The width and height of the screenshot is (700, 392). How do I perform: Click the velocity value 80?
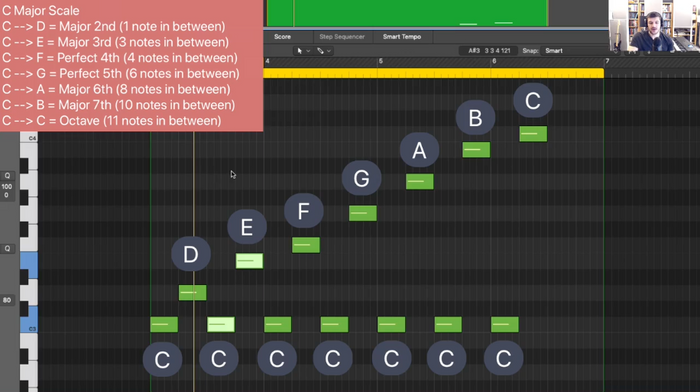pyautogui.click(x=7, y=300)
